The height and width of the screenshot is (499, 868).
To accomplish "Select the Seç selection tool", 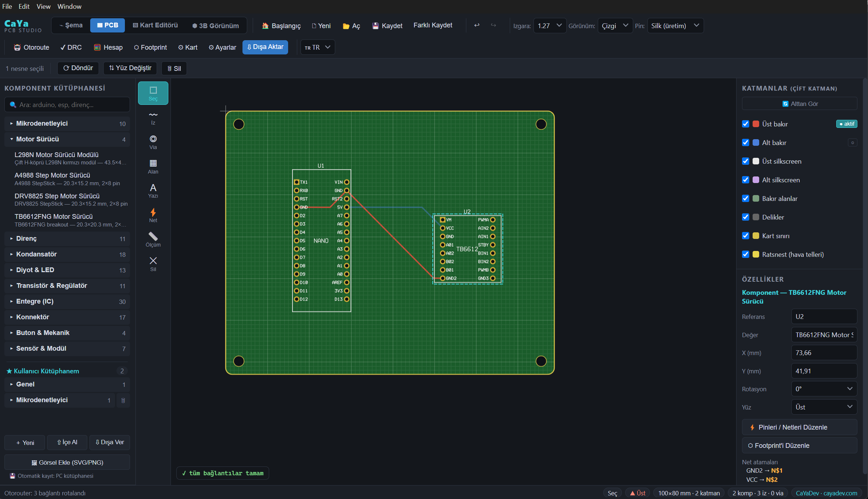I will [153, 93].
